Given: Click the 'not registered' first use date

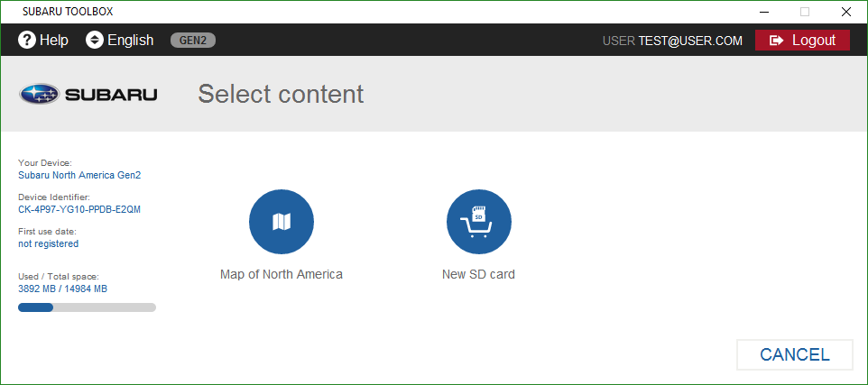Looking at the screenshot, I should tap(48, 243).
